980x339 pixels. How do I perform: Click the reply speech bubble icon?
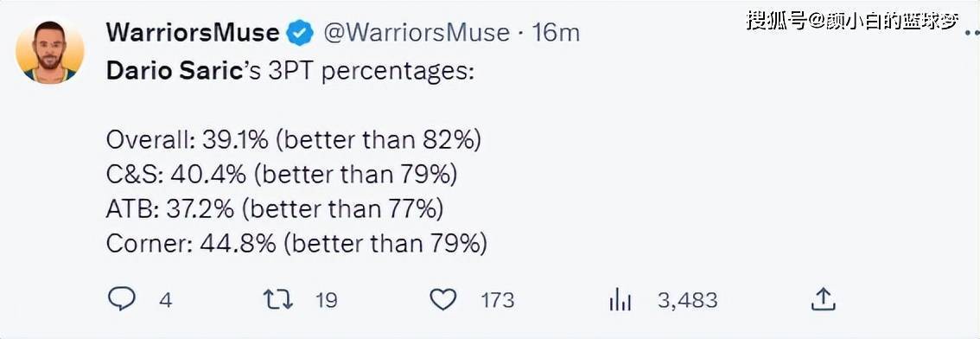pyautogui.click(x=121, y=300)
